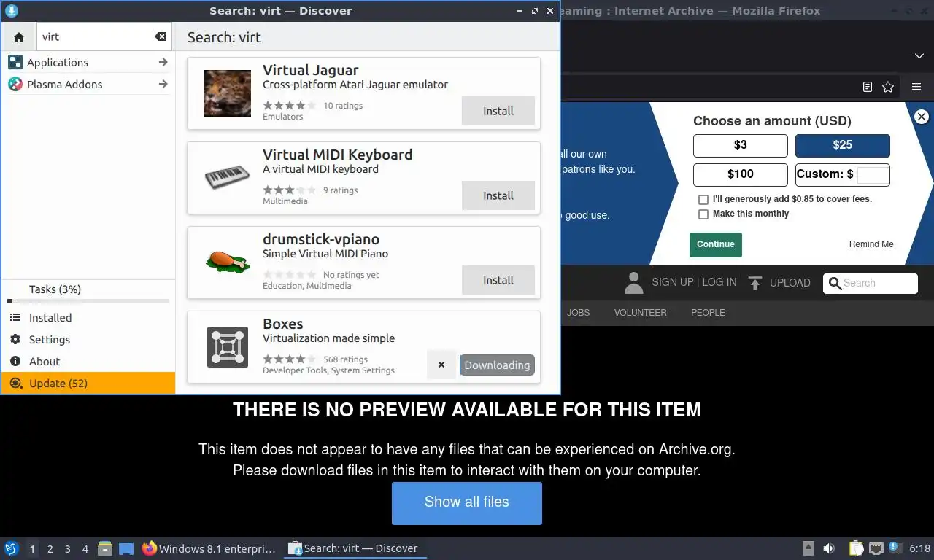Open the clipboard tray icon

click(x=857, y=548)
